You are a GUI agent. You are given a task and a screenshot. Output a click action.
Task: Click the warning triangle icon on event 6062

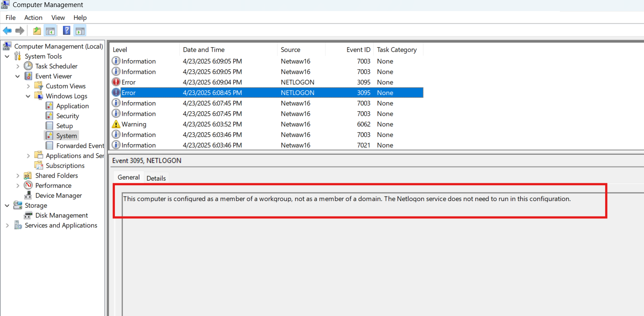point(116,124)
